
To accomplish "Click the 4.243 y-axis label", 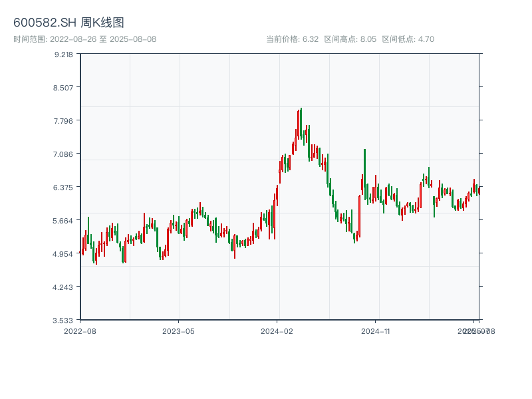I will [x=64, y=287].
